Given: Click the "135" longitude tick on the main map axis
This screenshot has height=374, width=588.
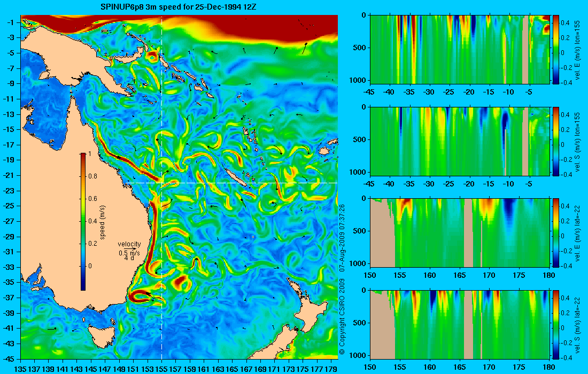Looking at the screenshot, I should point(21,369).
